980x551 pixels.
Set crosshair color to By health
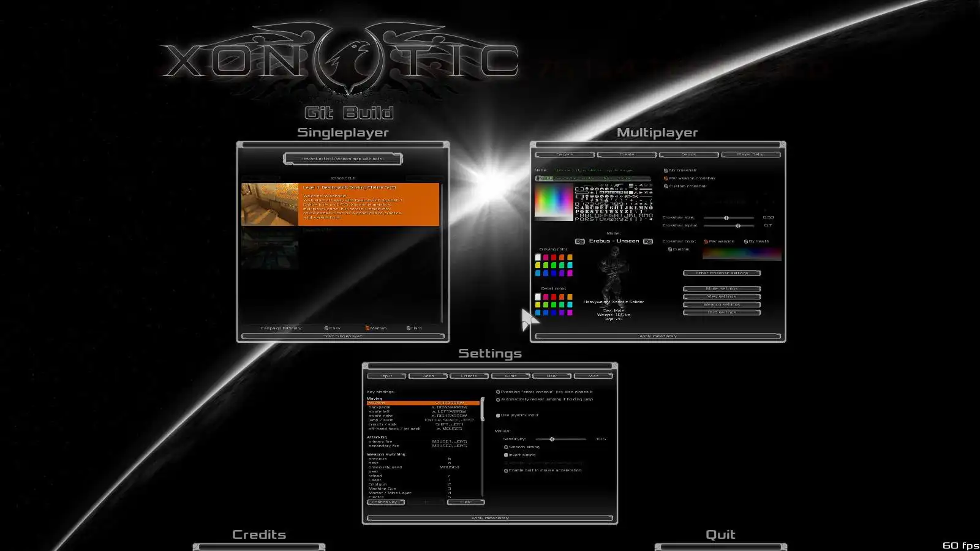click(x=746, y=241)
